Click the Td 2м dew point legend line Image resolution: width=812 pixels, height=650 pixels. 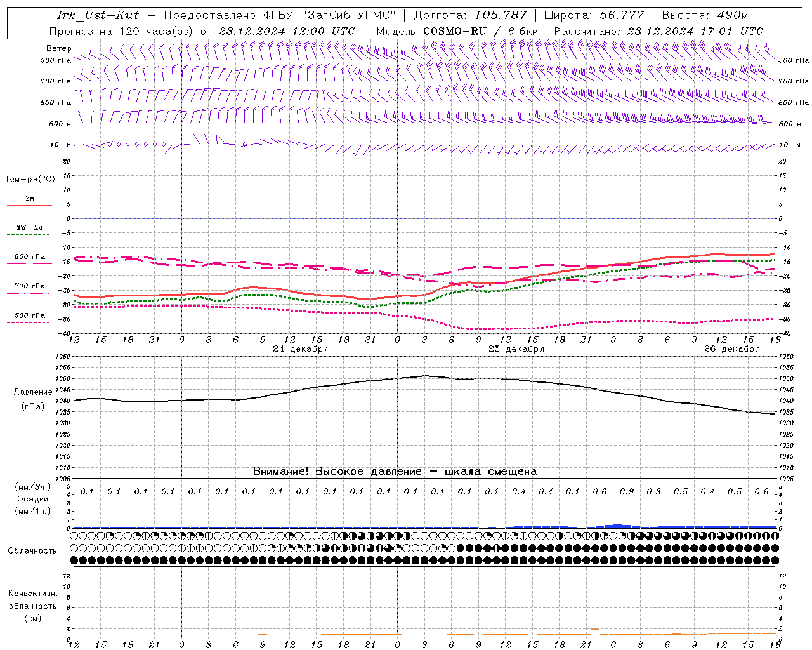coord(28,234)
